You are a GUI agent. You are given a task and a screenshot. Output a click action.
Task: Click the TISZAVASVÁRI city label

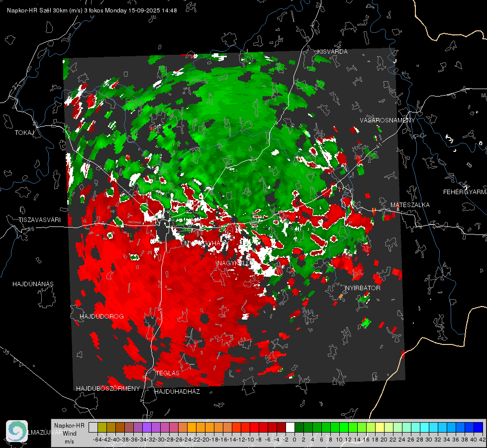click(39, 220)
